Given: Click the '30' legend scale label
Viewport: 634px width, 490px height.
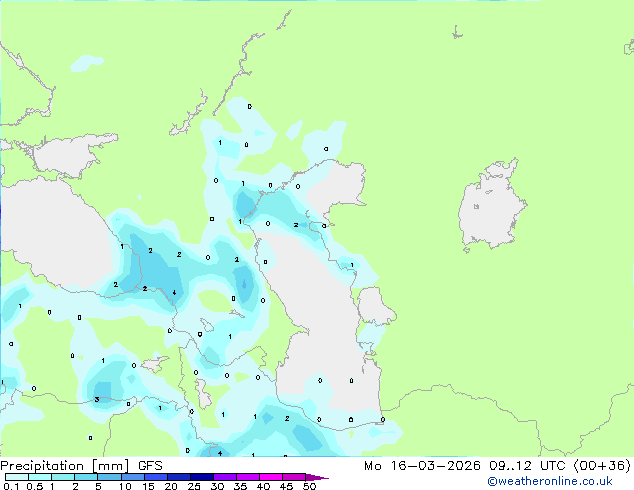Looking at the screenshot, I should pyautogui.click(x=217, y=486).
